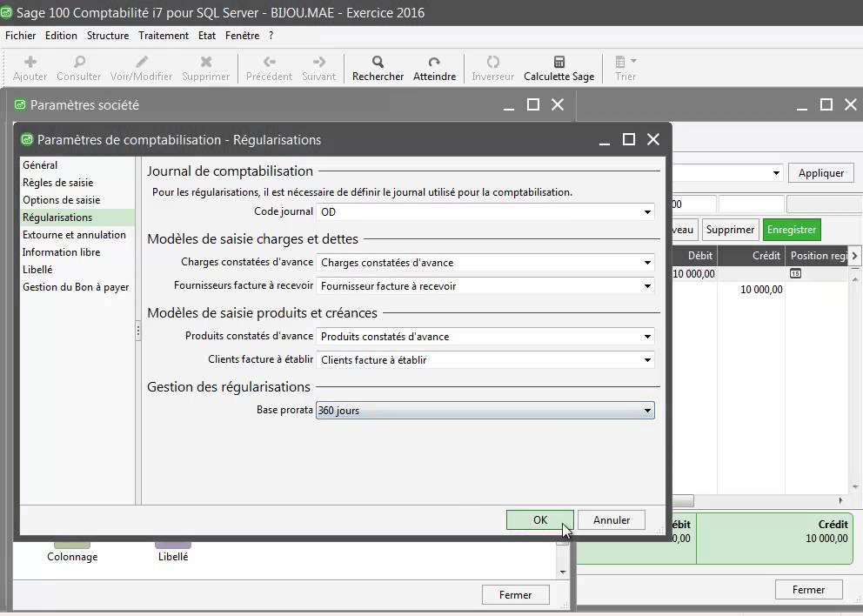
Task: Open the Fenêtre menu
Action: pos(242,35)
